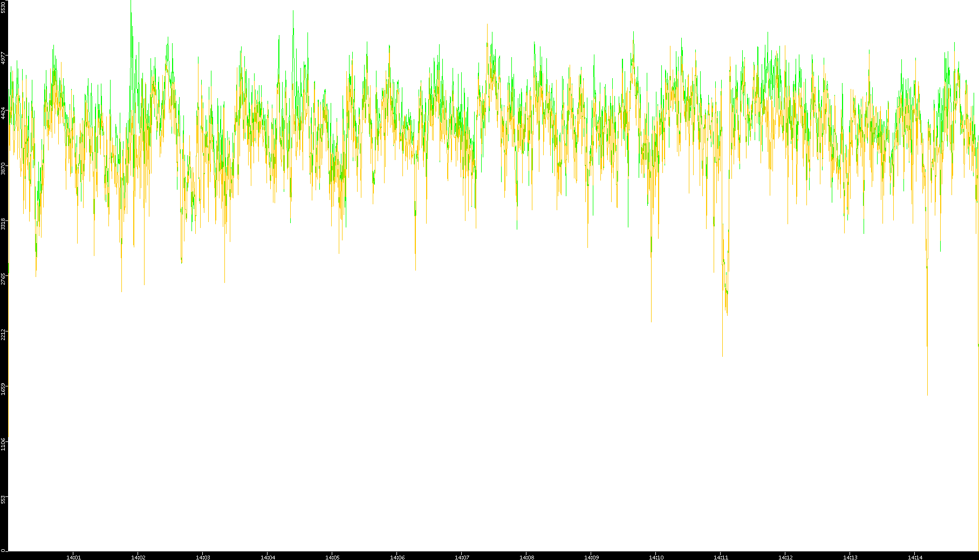Click the 14:01 time axis label

(73, 557)
